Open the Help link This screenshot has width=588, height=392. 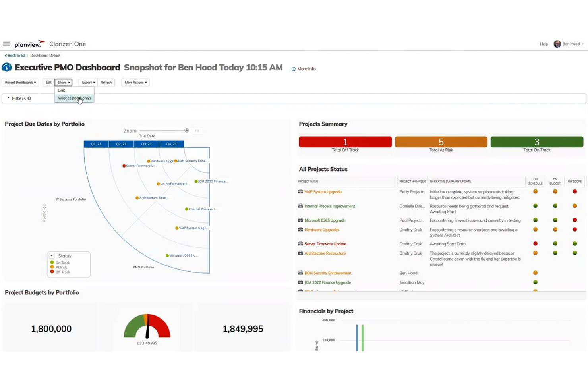tap(544, 44)
